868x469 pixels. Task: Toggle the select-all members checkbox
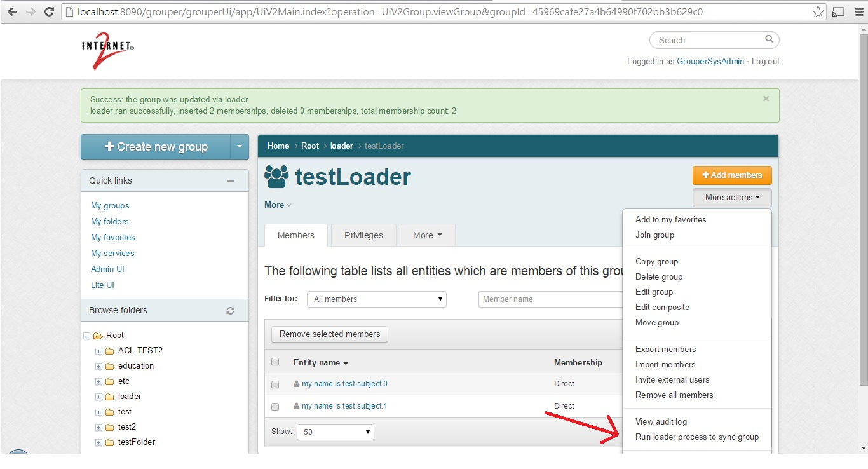275,362
